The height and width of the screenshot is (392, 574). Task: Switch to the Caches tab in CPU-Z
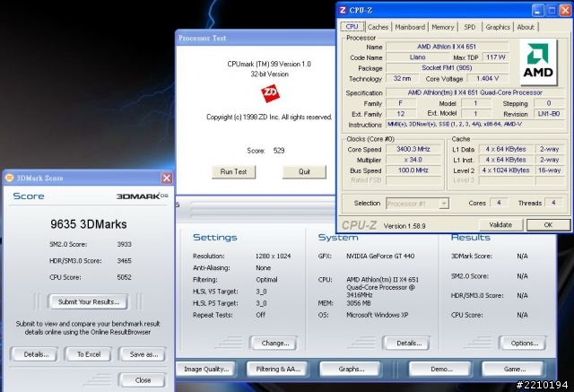click(x=378, y=27)
